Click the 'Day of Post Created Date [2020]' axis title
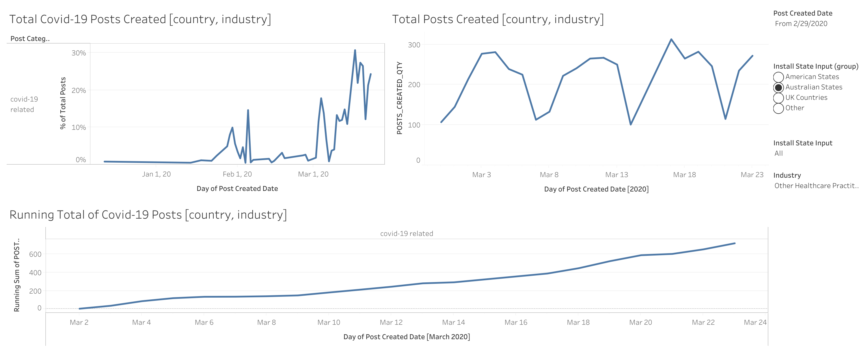Screen dimensions: 868x353 (596, 189)
